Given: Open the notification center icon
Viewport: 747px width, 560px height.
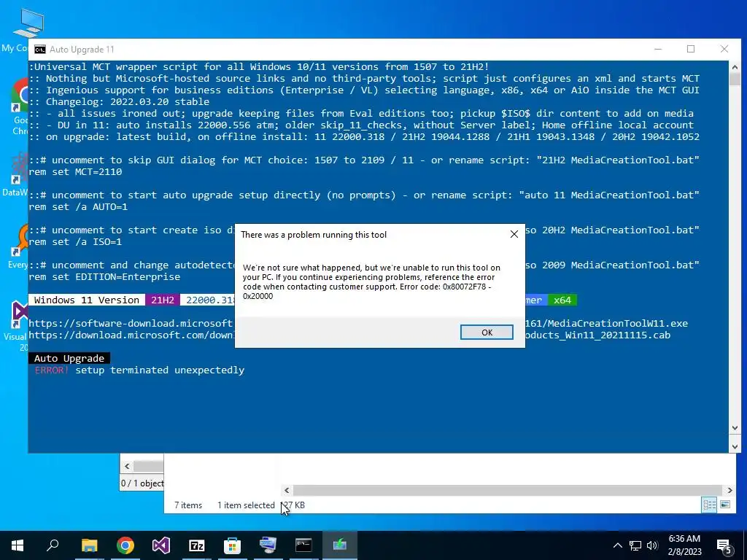Looking at the screenshot, I should point(724,546).
